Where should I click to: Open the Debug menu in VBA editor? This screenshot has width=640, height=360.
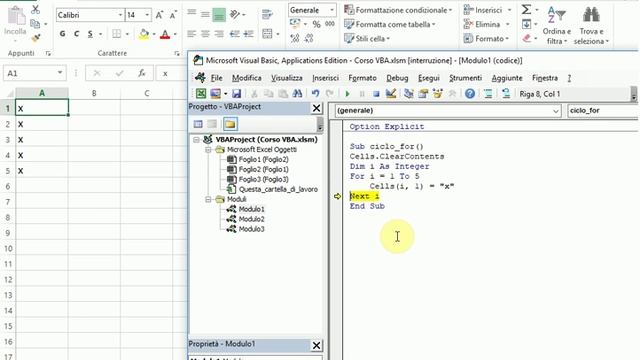click(397, 78)
